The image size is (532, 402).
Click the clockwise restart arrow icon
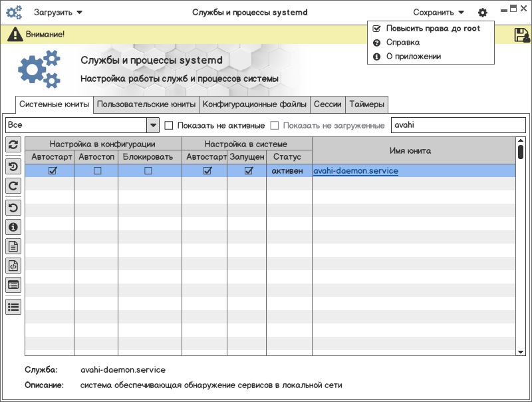click(13, 186)
